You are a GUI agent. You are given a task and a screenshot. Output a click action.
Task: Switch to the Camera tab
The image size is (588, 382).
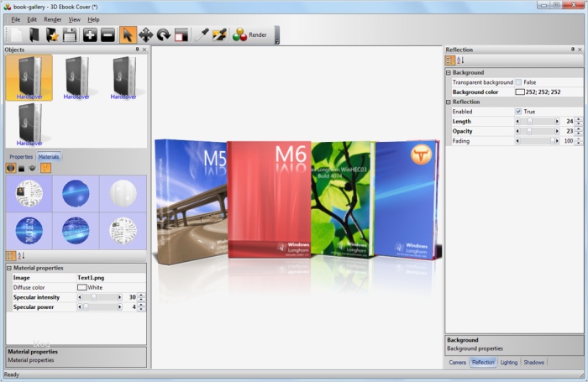click(x=458, y=362)
